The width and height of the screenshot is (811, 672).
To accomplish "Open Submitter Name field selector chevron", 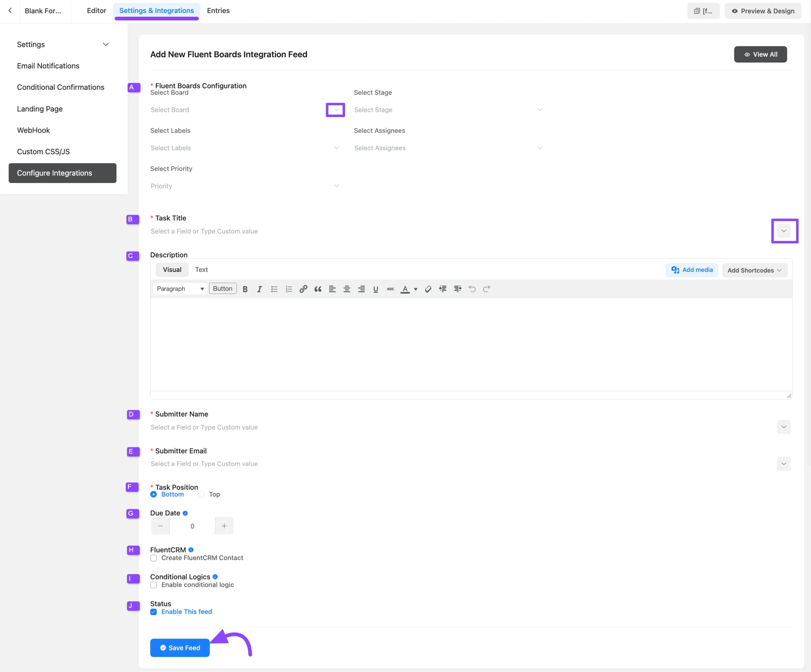I will point(783,427).
